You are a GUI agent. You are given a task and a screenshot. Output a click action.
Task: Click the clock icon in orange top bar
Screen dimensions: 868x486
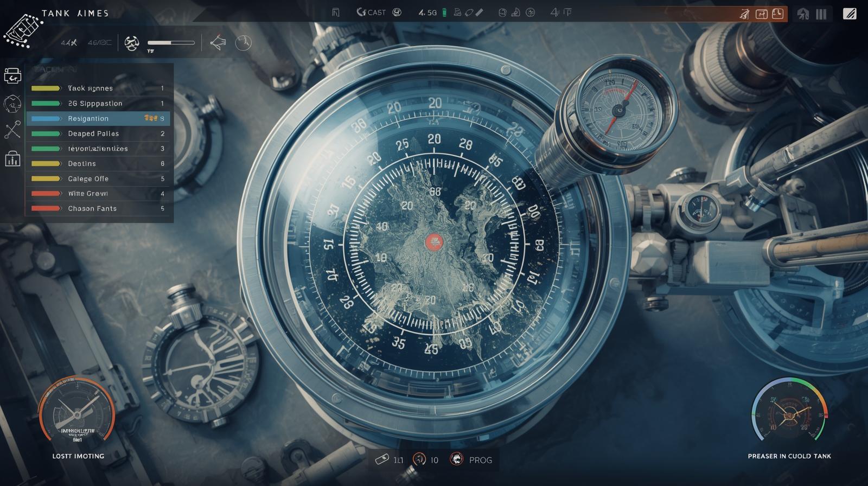tap(778, 14)
